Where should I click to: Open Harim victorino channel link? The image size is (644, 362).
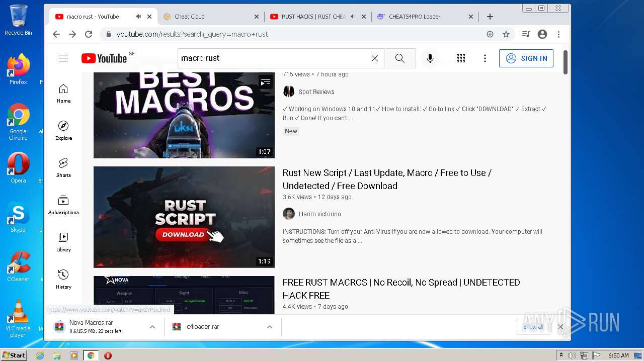[320, 214]
